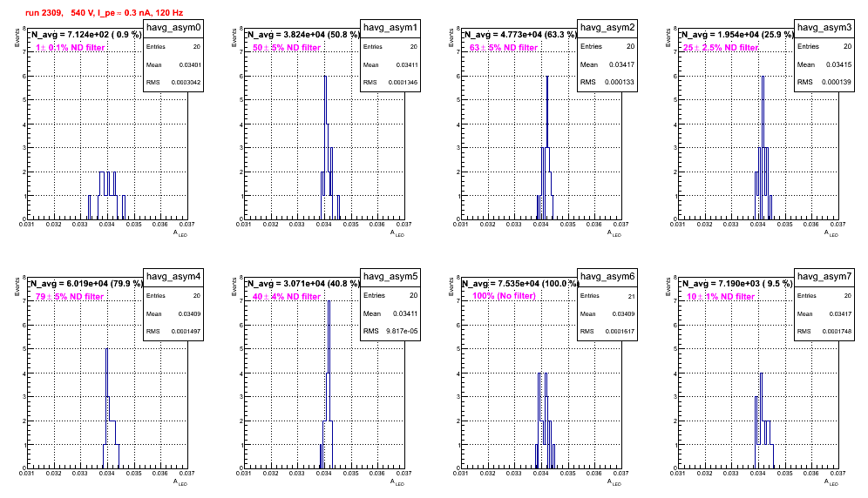
Task: Click the red run 2309 title text
Action: [104, 13]
